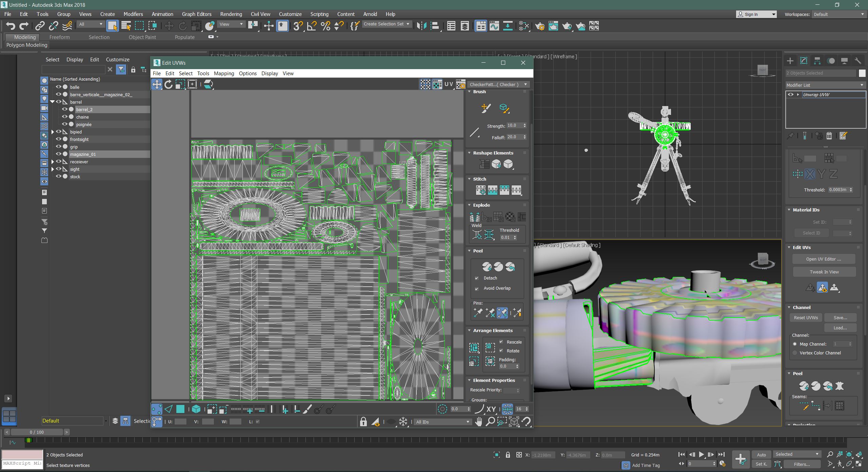The width and height of the screenshot is (868, 472).
Task: Activate the UV Brush tool under Brush rollout
Action: pyautogui.click(x=486, y=108)
